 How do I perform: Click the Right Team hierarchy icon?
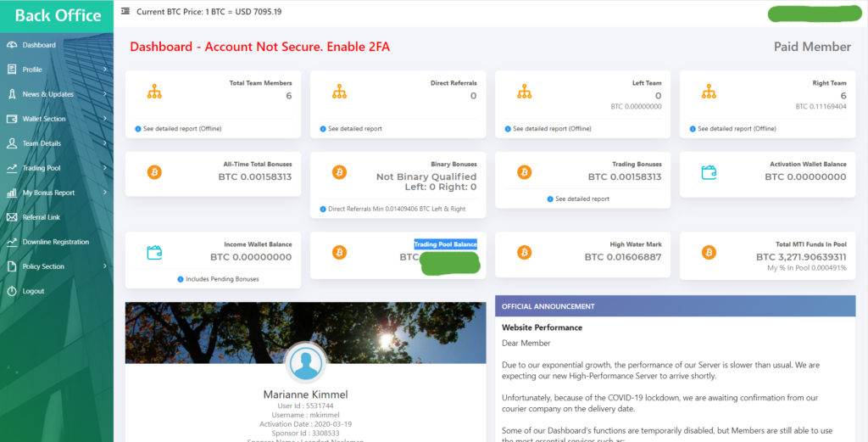[x=709, y=92]
